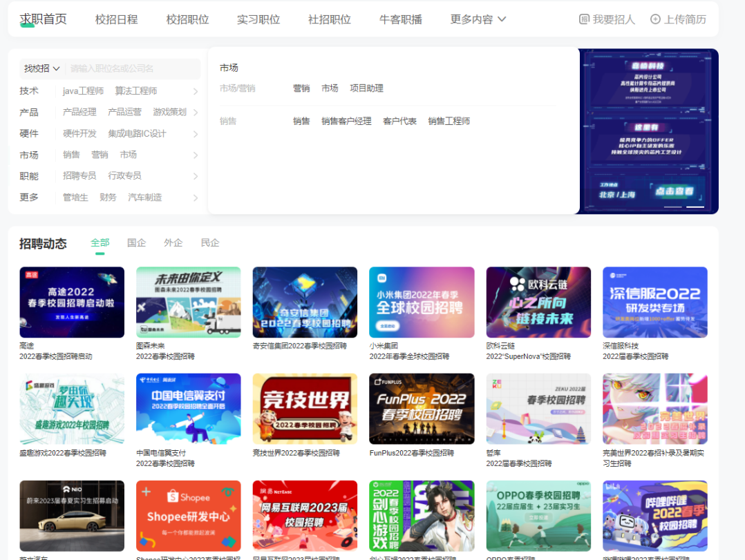Image resolution: width=745 pixels, height=560 pixels.
Task: Expand the 职能 category arrow
Action: click(x=196, y=176)
